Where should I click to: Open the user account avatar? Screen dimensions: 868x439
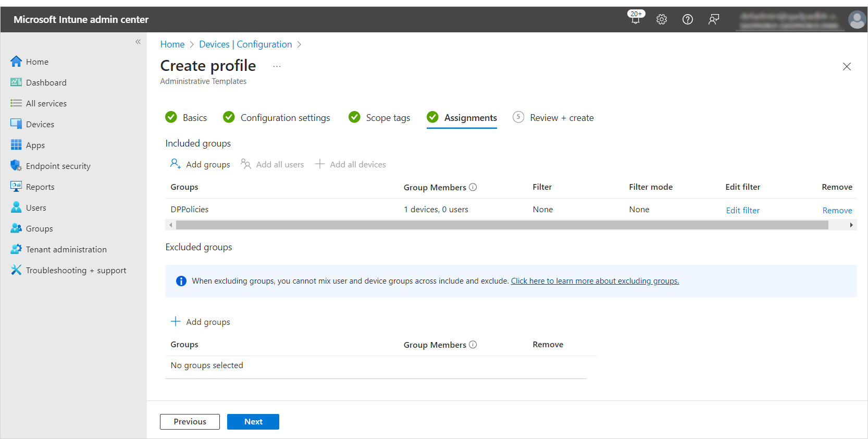pyautogui.click(x=857, y=20)
